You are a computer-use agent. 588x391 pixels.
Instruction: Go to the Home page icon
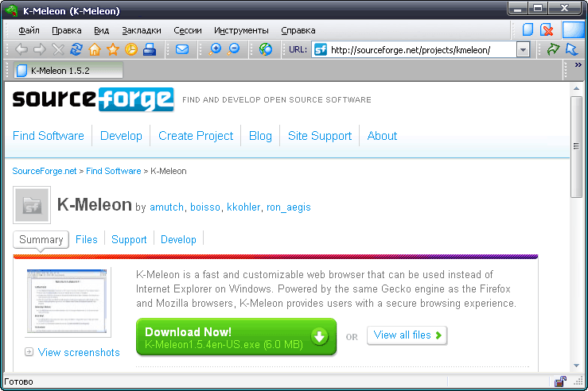click(95, 49)
